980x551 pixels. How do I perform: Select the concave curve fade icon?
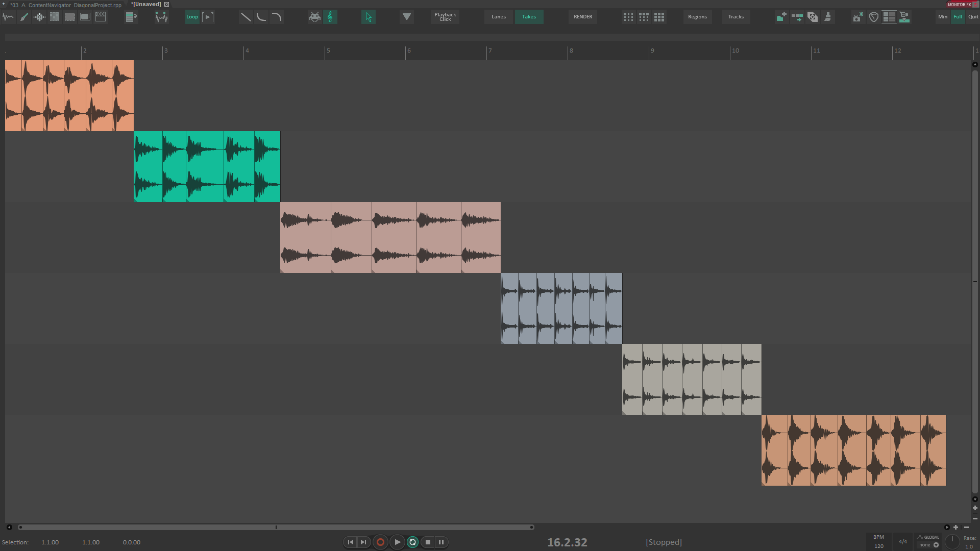[x=261, y=17]
